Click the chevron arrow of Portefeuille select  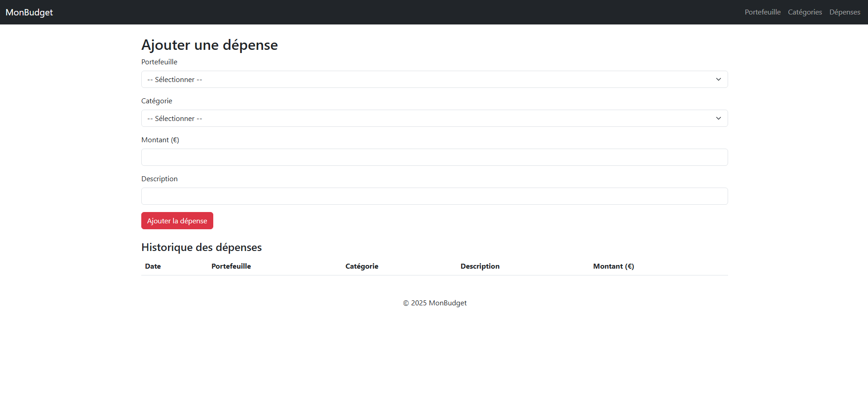pyautogui.click(x=718, y=79)
